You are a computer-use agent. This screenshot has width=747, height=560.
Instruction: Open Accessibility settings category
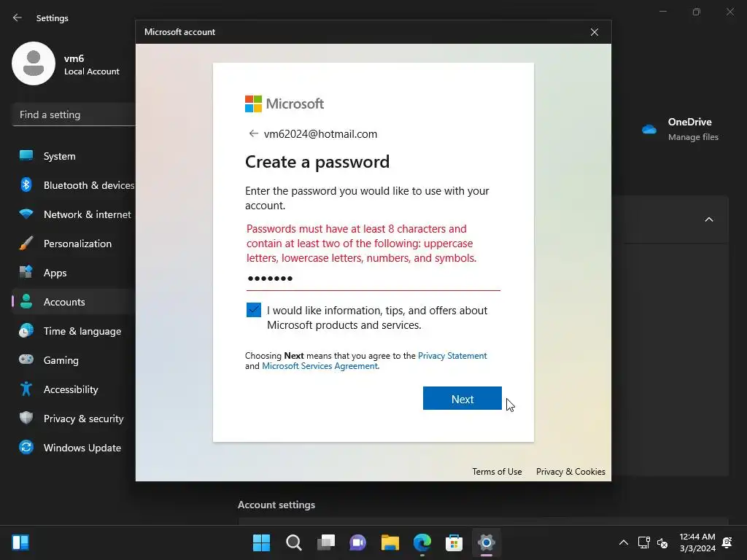[x=74, y=389]
